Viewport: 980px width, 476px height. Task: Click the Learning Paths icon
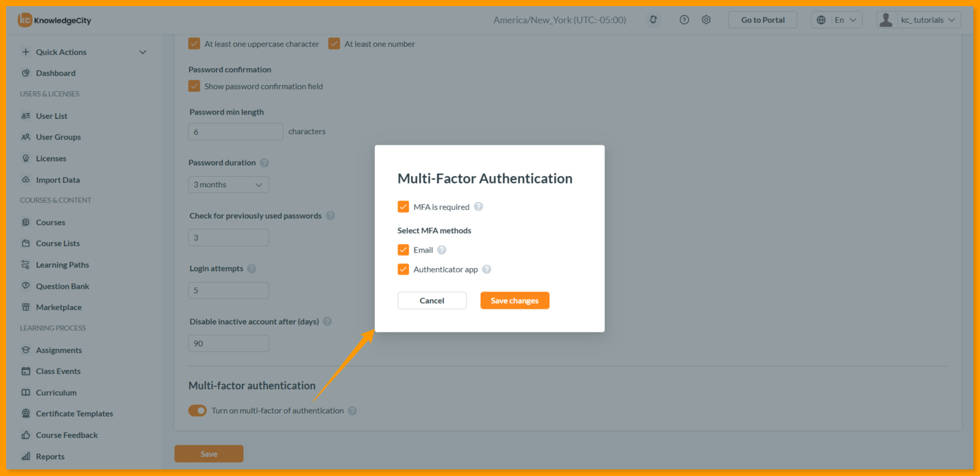[26, 265]
